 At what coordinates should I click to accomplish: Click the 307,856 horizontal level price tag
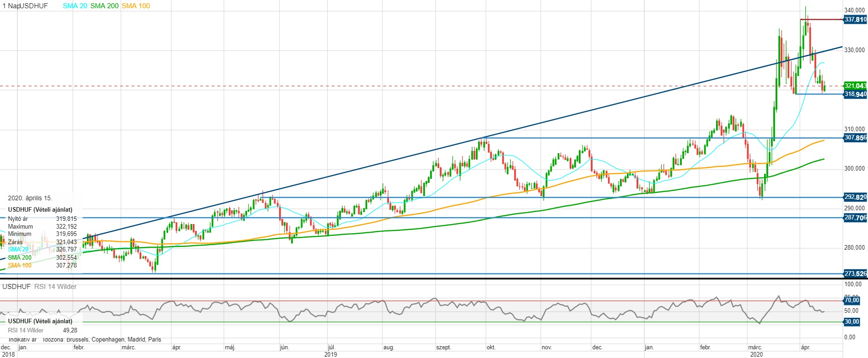[x=855, y=138]
